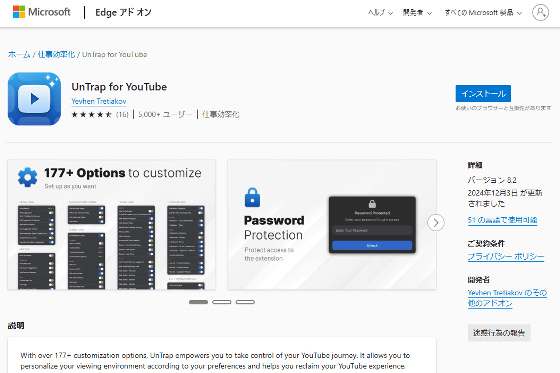View the star rating reviews (16)
The image size is (560, 373).
[100, 114]
